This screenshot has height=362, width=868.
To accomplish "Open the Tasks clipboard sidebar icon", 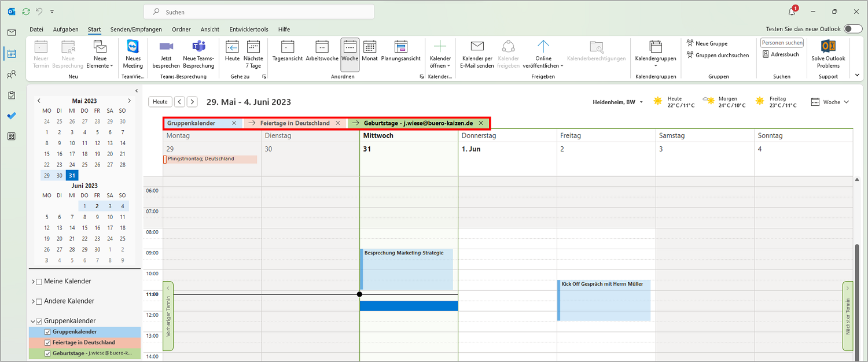I will (x=12, y=95).
